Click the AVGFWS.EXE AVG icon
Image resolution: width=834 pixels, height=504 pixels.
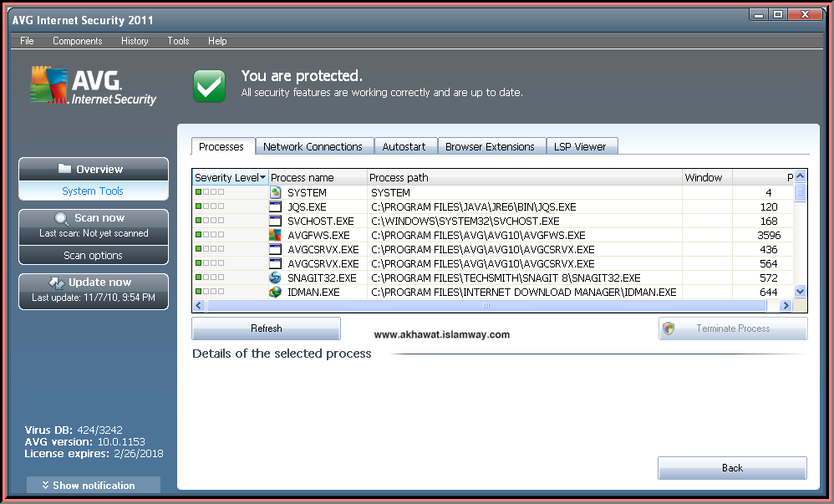coord(275,235)
